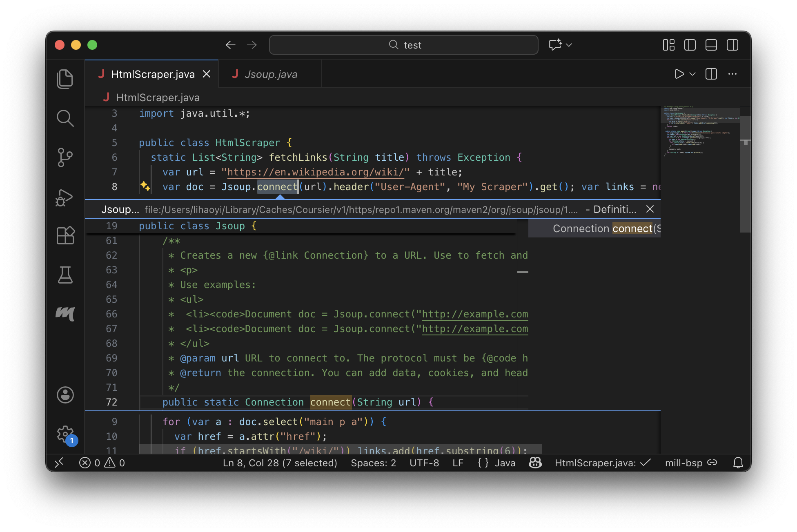The image size is (797, 532).
Task: Open the Extensions view
Action: (65, 235)
